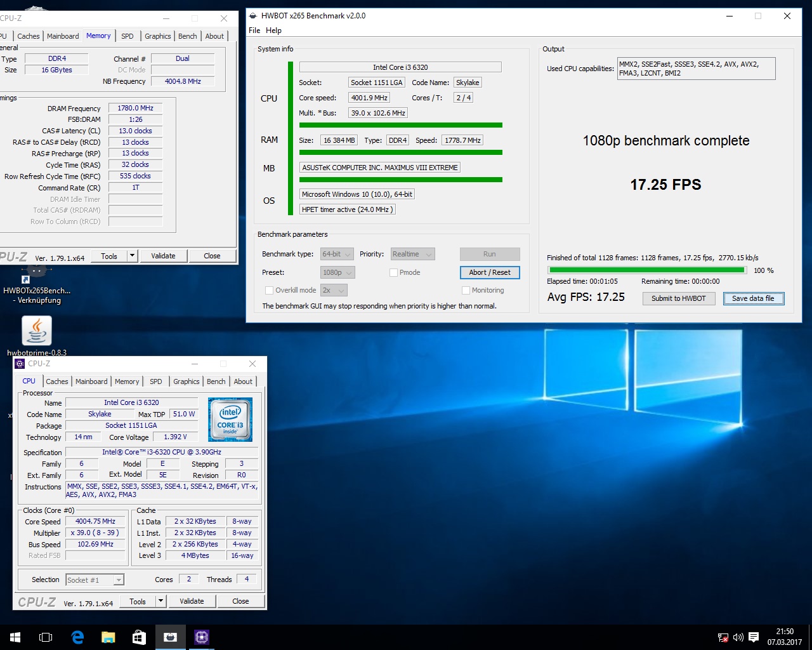Click the taskbar clock showing 21:50
The width and height of the screenshot is (812, 650).
coord(785,637)
